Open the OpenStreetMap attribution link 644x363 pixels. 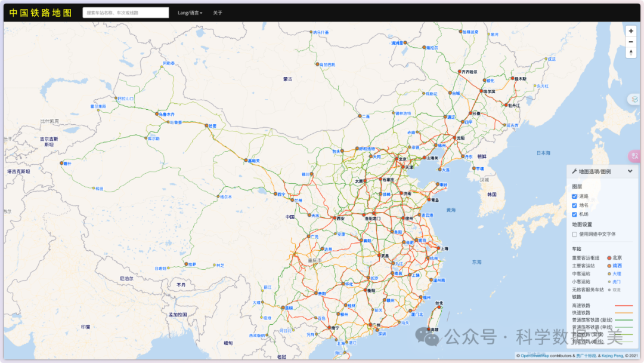(x=534, y=356)
